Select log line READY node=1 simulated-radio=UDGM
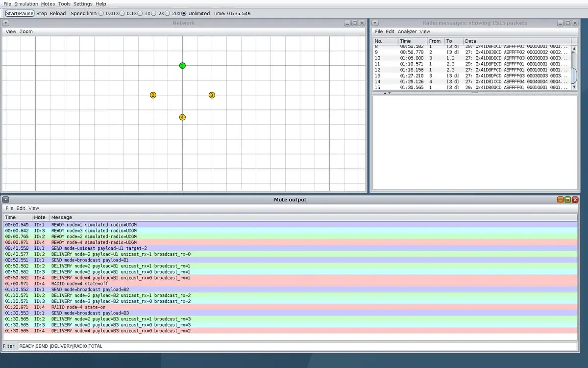The image size is (588, 368). pyautogui.click(x=290, y=225)
